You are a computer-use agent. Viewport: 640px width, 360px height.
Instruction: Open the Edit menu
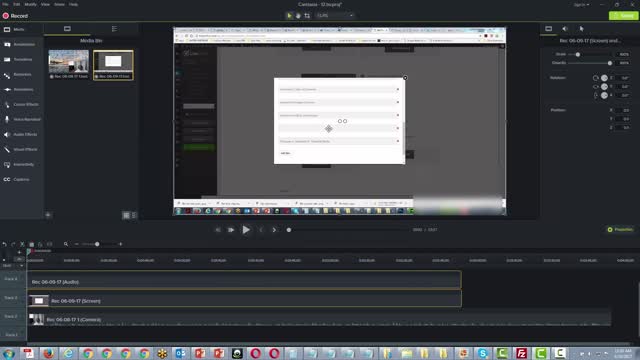point(17,4)
